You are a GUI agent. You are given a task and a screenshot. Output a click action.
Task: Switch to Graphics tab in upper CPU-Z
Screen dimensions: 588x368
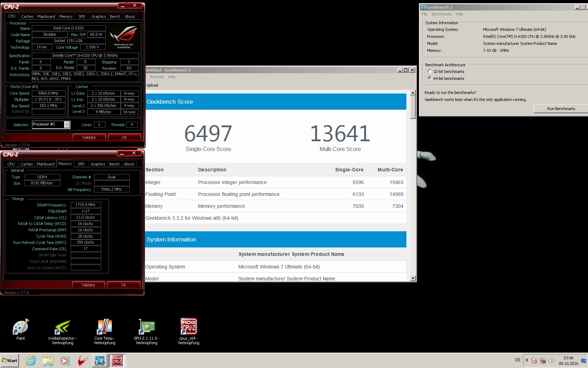[x=98, y=16]
